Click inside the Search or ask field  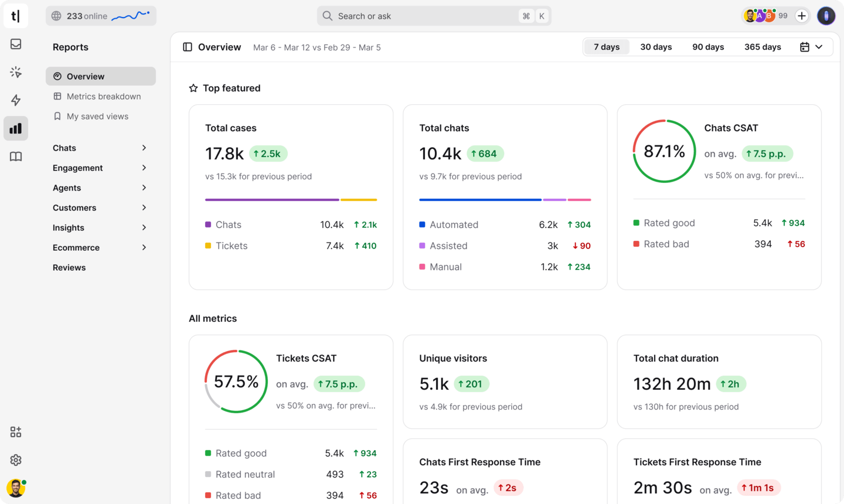point(434,16)
